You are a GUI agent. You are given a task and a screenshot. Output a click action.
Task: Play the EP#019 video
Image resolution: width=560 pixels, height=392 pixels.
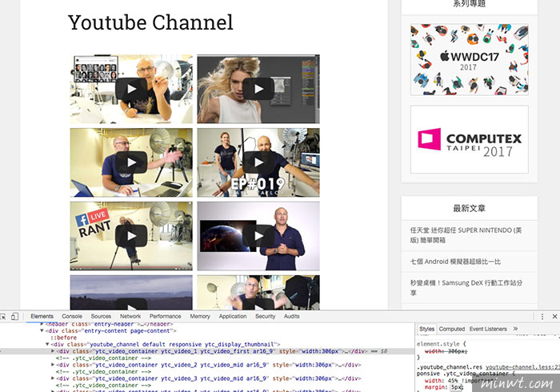pyautogui.click(x=258, y=162)
